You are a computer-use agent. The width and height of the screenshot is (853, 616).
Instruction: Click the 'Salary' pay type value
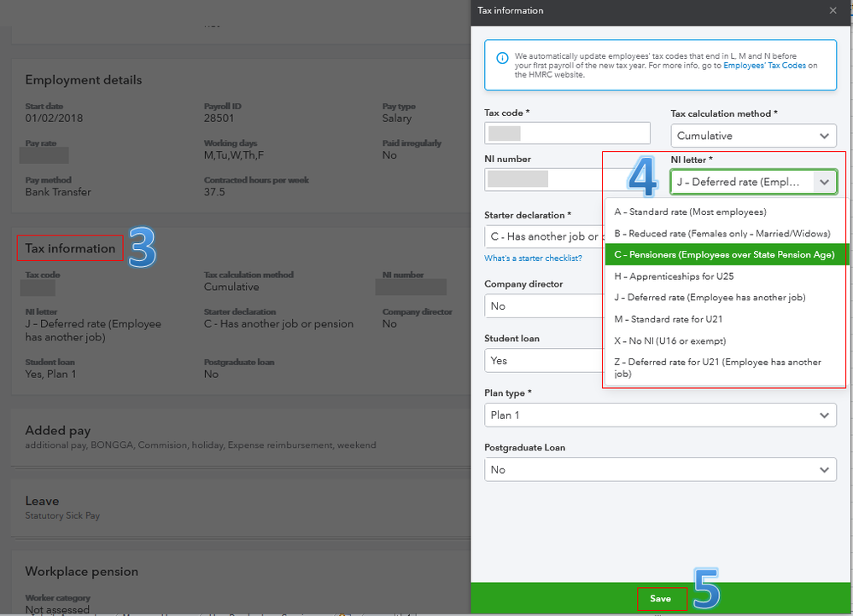pyautogui.click(x=396, y=118)
